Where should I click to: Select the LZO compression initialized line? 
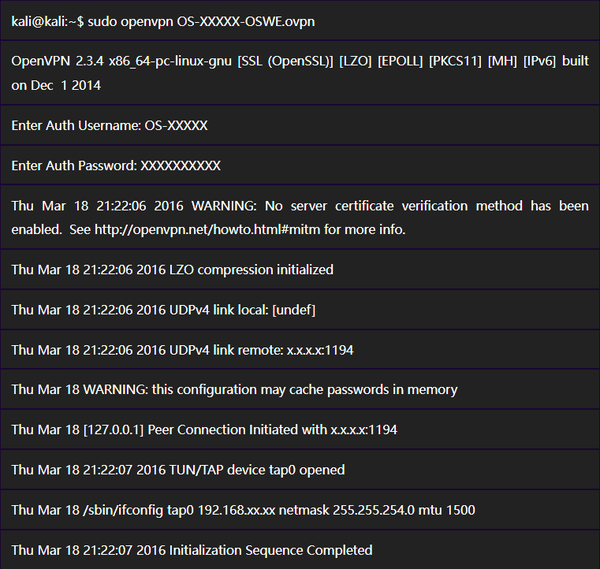[x=172, y=269]
